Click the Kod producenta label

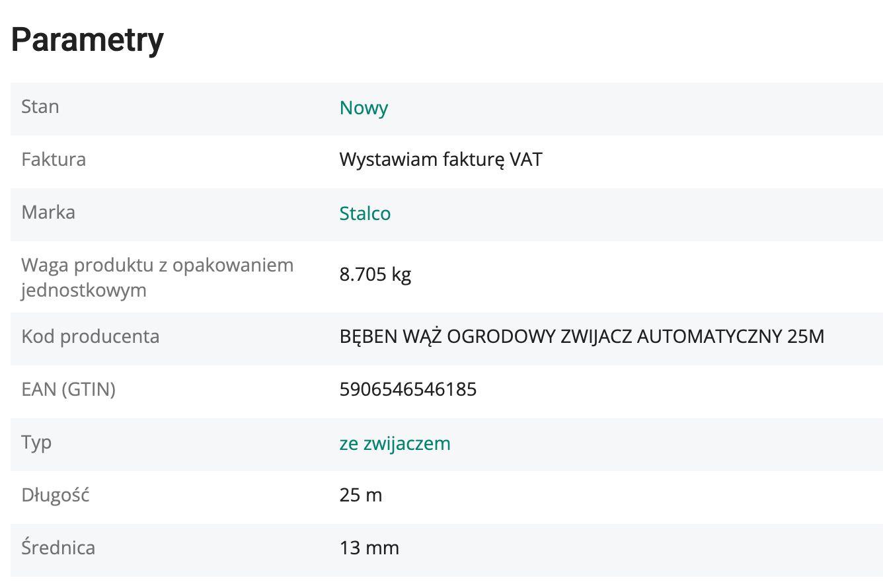pos(91,337)
